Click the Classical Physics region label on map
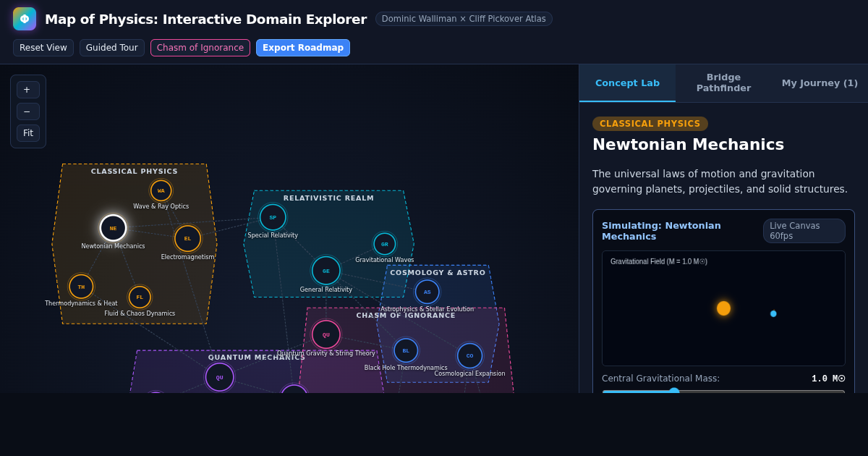868x456 pixels. [135, 172]
